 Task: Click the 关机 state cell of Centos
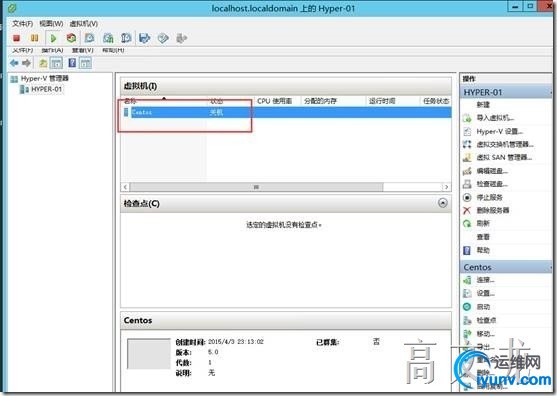click(x=216, y=113)
